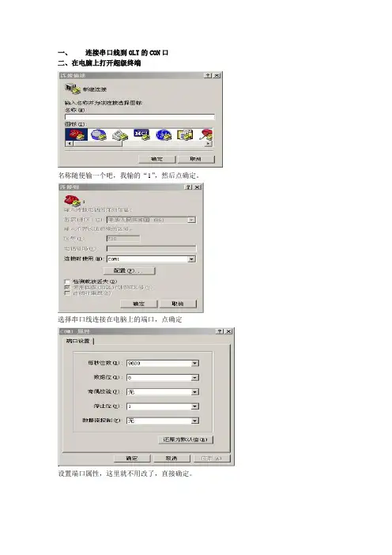Switch to the 端口设置 tab

77,341
